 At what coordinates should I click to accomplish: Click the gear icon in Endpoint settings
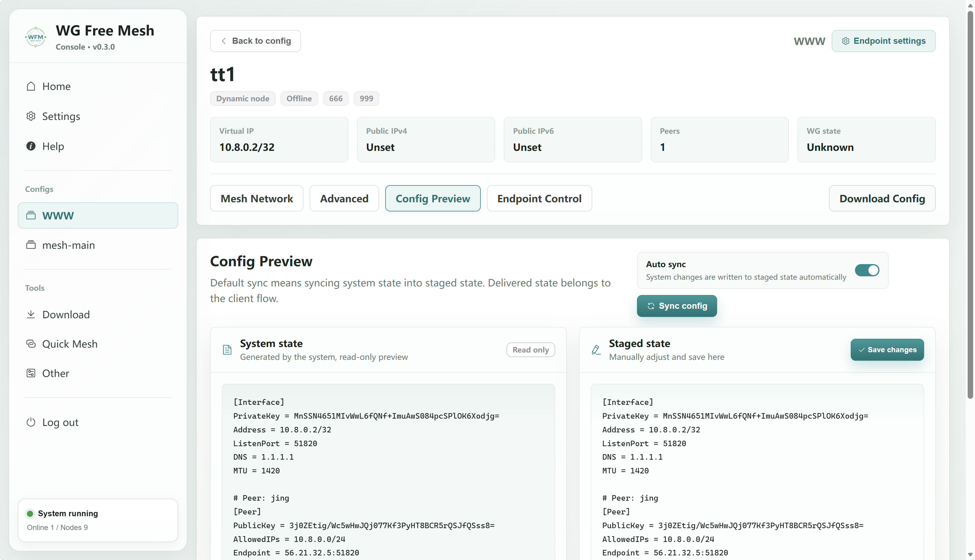pyautogui.click(x=845, y=41)
